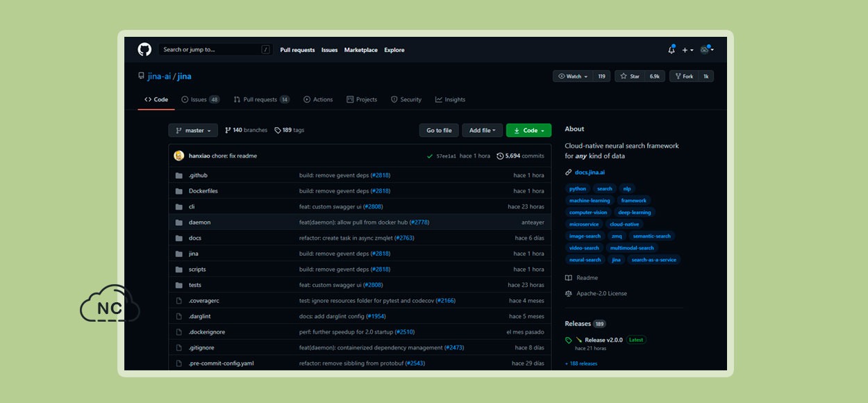The width and height of the screenshot is (868, 403).
Task: Open the 57ee1a1 commit hash
Action: tap(446, 156)
